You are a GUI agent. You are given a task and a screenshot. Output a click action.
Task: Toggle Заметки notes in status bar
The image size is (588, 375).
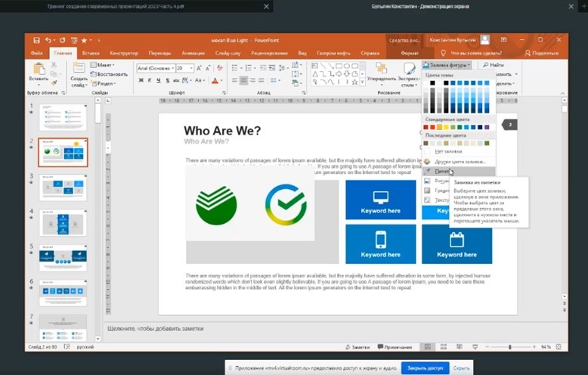357,347
